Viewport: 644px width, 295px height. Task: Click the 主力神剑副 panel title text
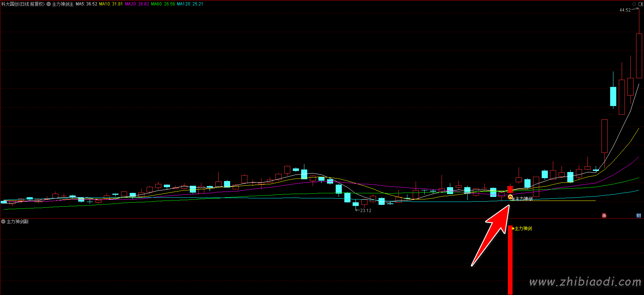(x=18, y=221)
